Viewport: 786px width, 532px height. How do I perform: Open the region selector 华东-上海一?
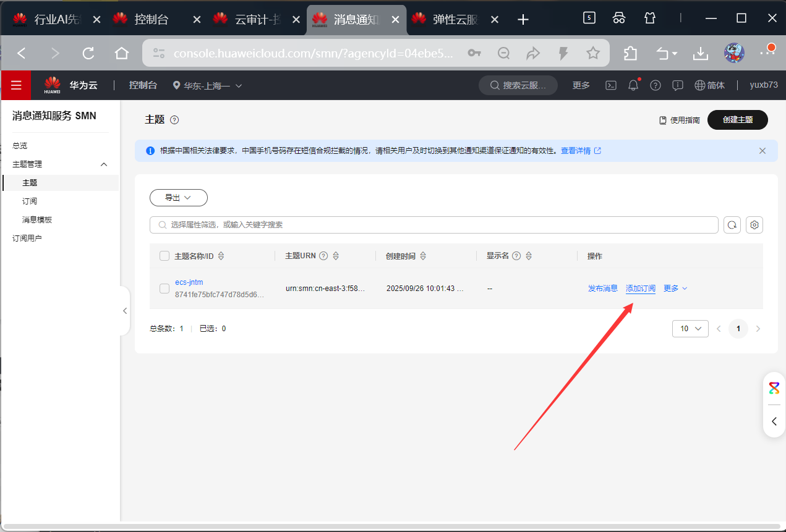pos(207,85)
